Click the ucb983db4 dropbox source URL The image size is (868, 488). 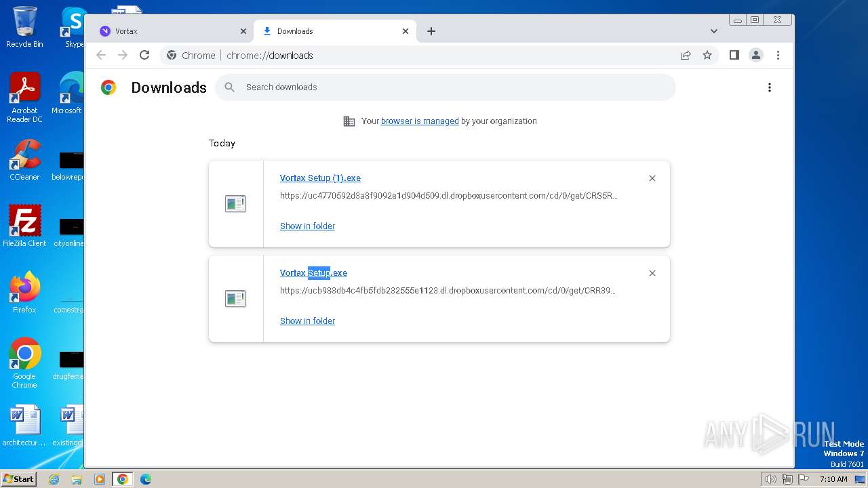tap(448, 291)
